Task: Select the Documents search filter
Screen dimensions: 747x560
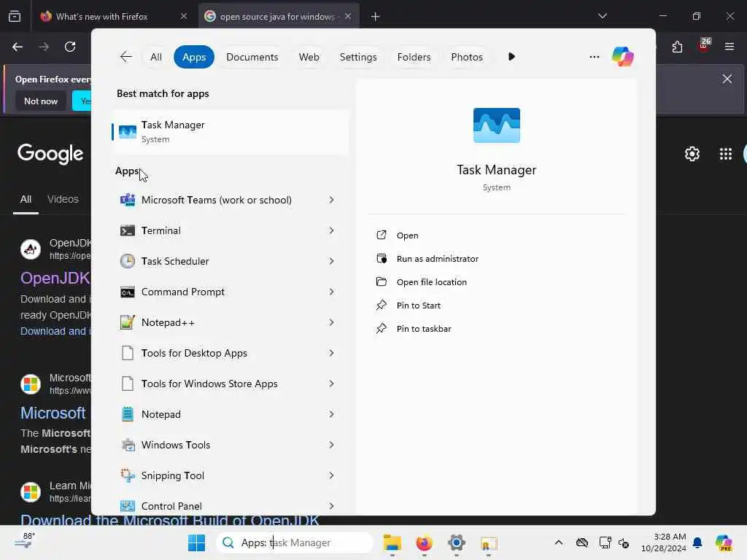Action: 252,57
